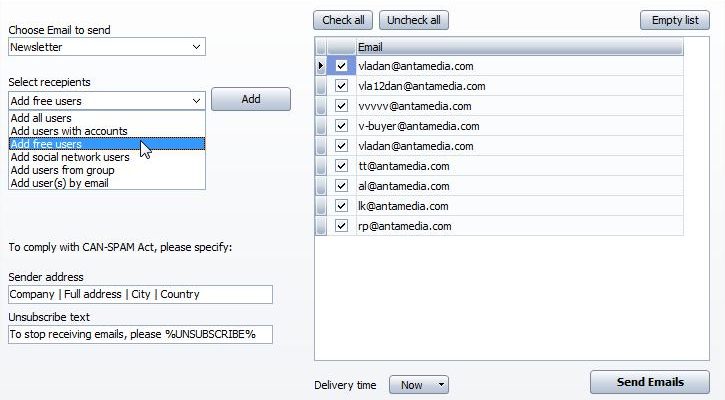
Task: Click the current row arrow indicator
Action: point(321,66)
